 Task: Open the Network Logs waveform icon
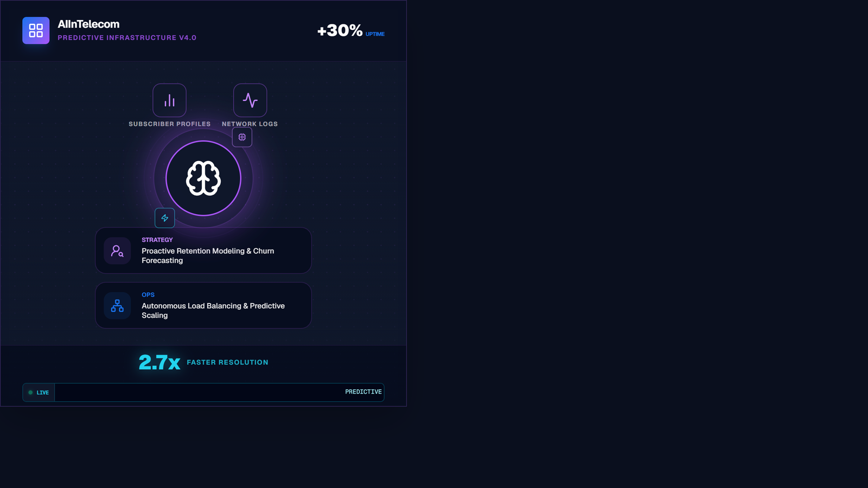click(x=250, y=100)
